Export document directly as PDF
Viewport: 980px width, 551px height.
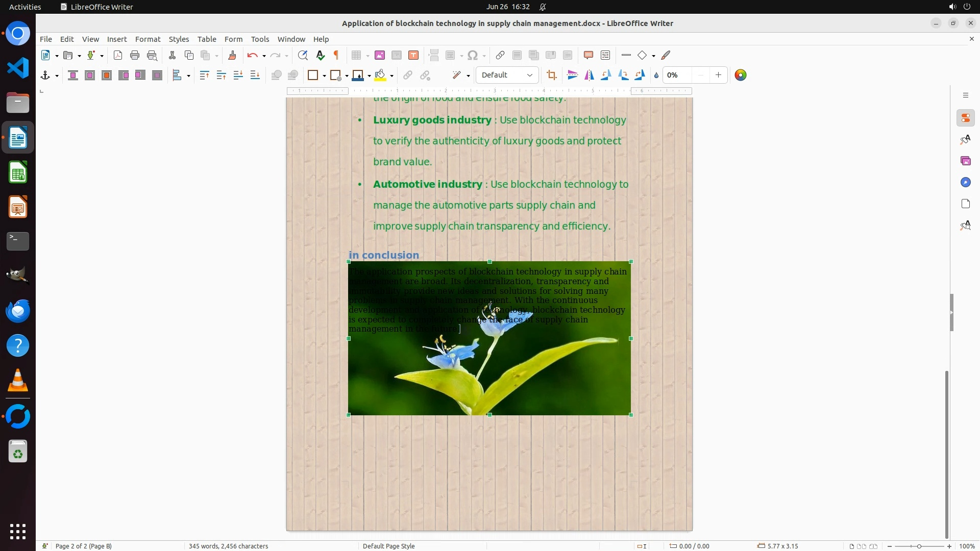[117, 55]
